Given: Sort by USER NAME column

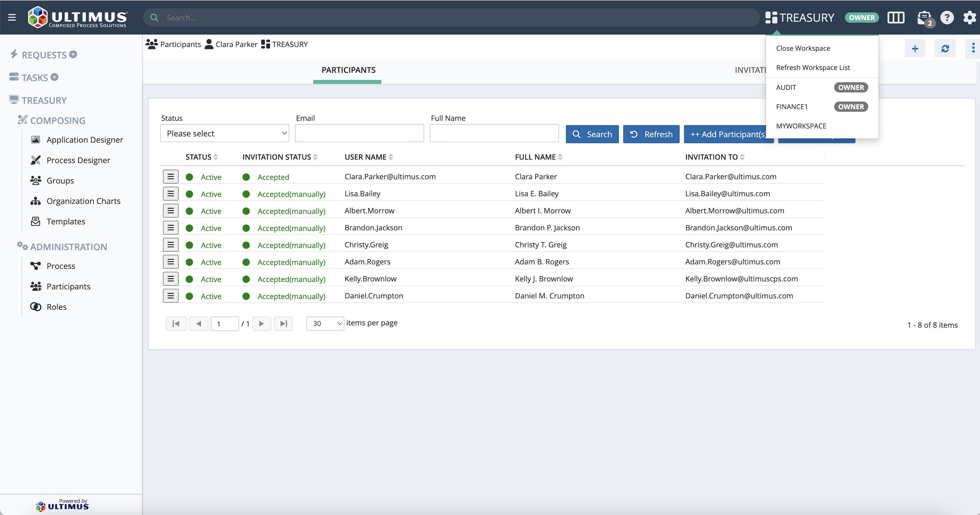Looking at the screenshot, I should (369, 157).
